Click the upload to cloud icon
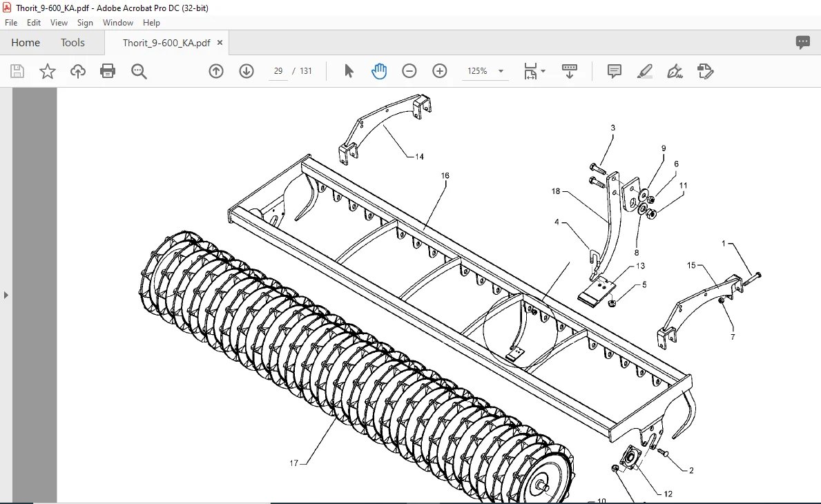The height and width of the screenshot is (504, 821). click(x=78, y=71)
